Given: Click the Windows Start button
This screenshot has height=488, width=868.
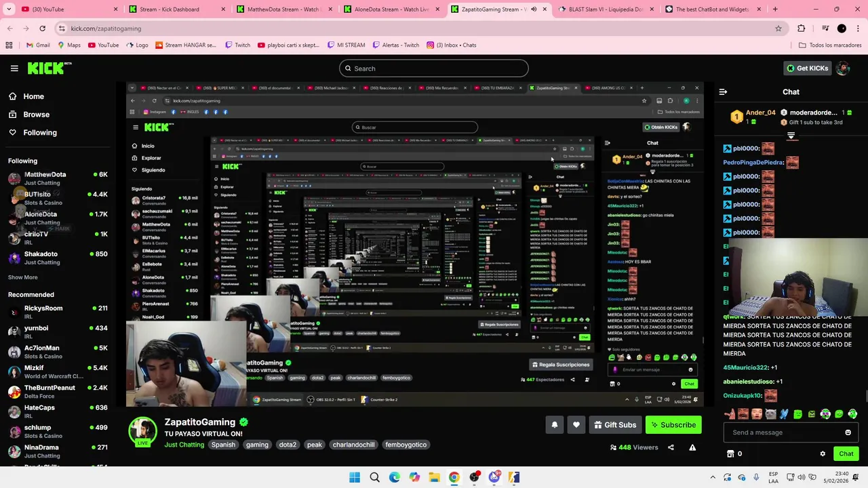Looking at the screenshot, I should coord(355,477).
